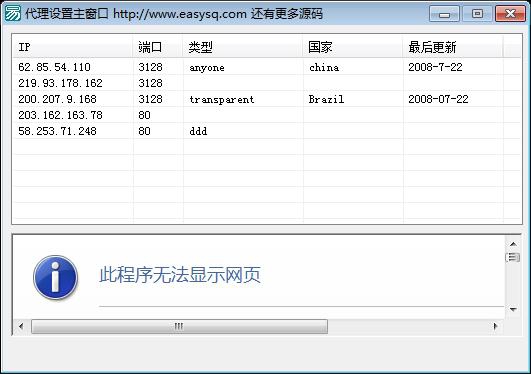This screenshot has width=531, height=374.
Task: Click the blue info icon in web panel
Action: 56,277
